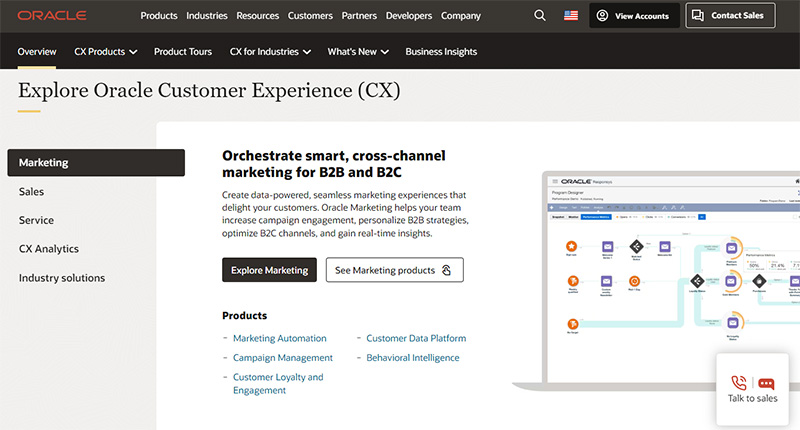
Task: Open the Customer Data Platform link
Action: click(416, 338)
